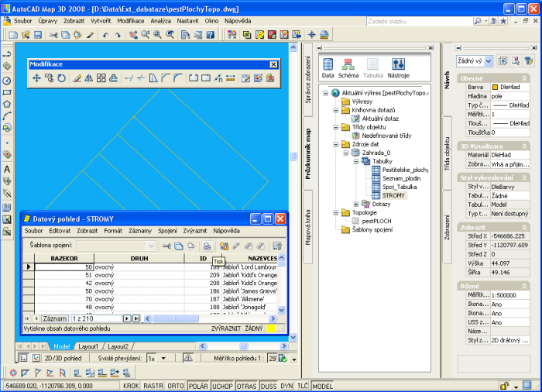The height and width of the screenshot is (392, 542).
Task: Open the Nástroje tools icon
Action: tap(398, 68)
